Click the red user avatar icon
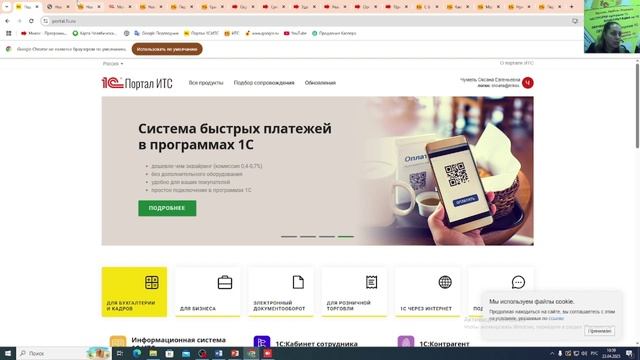The width and height of the screenshot is (640, 360). (528, 83)
